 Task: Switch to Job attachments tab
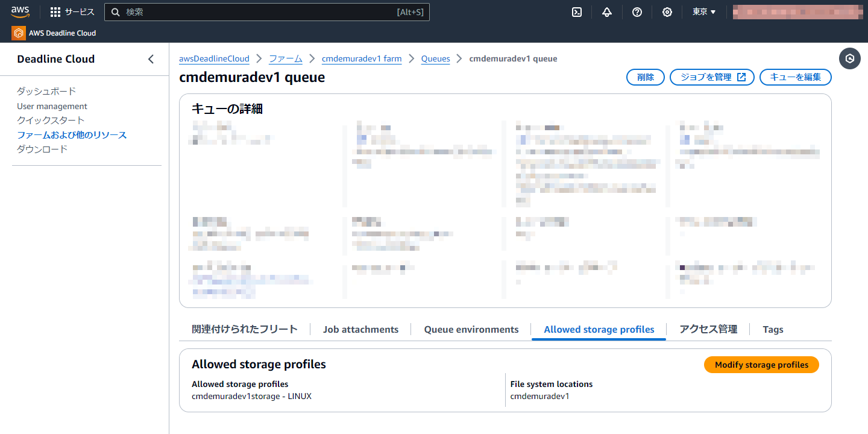[x=360, y=329]
